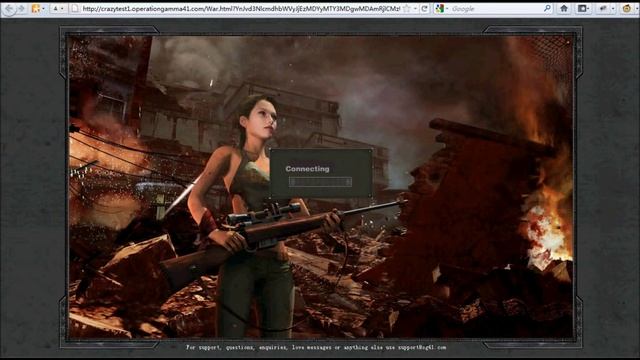This screenshot has width=640, height=360.
Task: Click the support email text at the bottom
Action: click(422, 348)
